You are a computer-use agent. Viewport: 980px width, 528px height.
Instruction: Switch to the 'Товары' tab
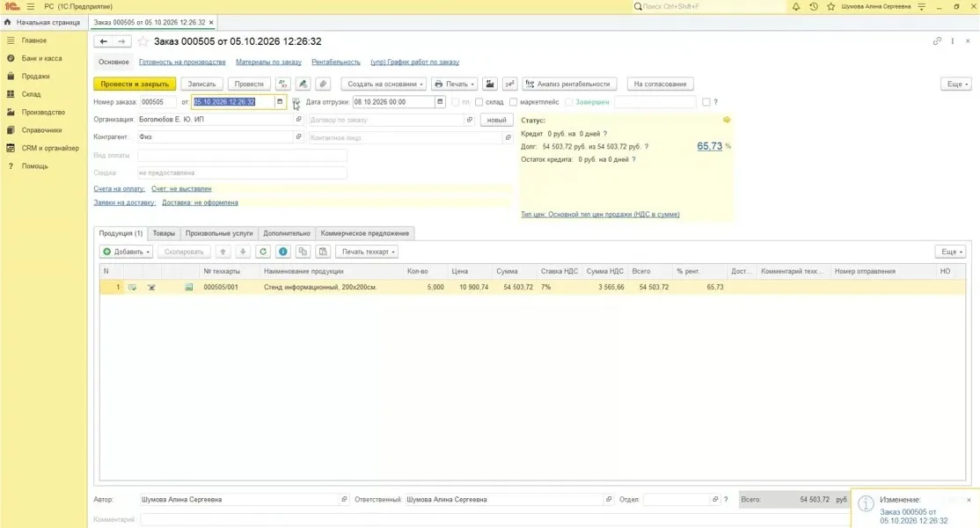click(x=164, y=233)
